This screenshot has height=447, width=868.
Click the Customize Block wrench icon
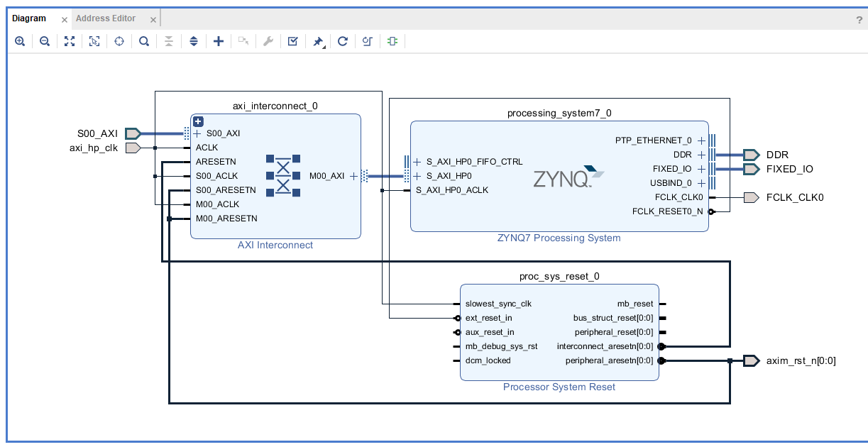(268, 41)
